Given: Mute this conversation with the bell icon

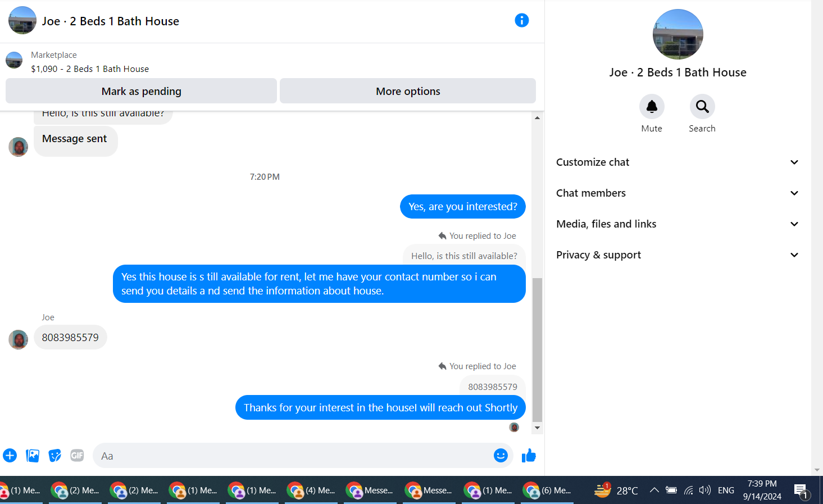Looking at the screenshot, I should [652, 106].
